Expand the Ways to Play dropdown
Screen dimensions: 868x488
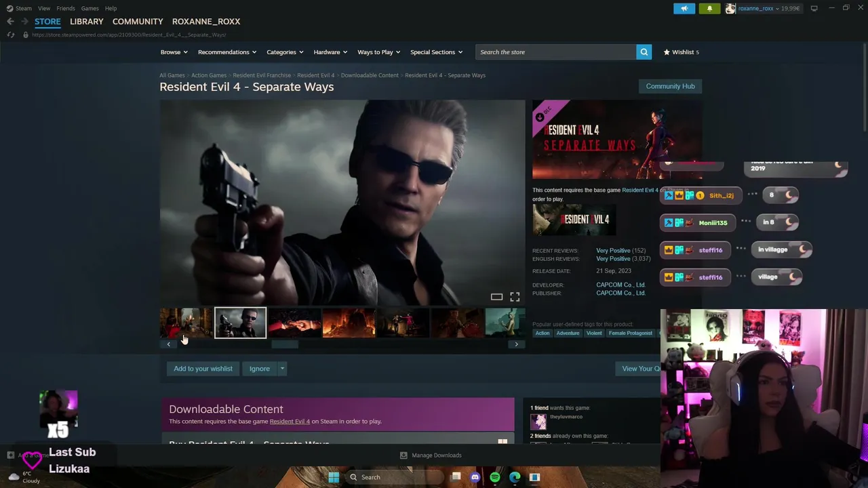[x=379, y=52]
